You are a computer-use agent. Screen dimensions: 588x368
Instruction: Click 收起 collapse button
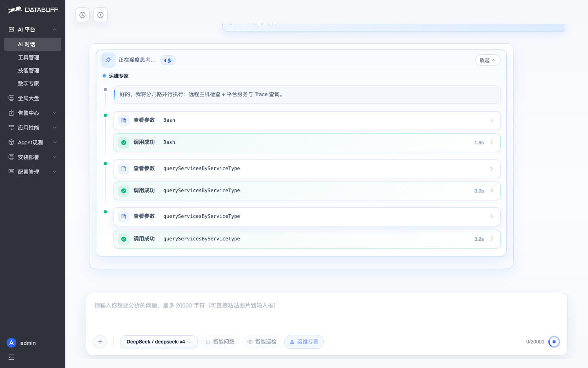488,60
